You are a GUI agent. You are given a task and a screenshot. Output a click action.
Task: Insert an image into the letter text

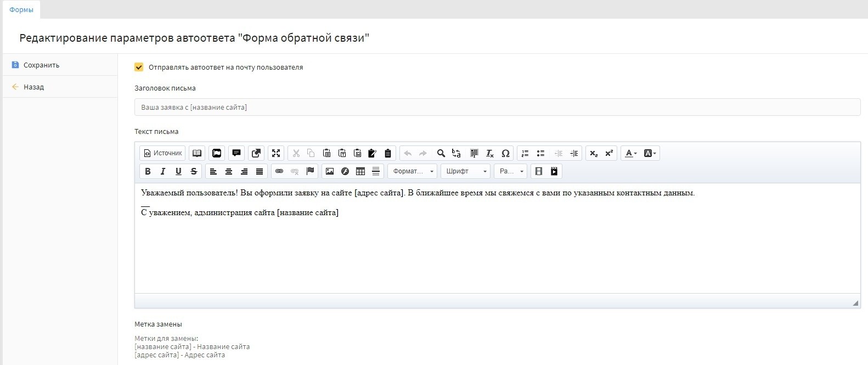coord(330,171)
